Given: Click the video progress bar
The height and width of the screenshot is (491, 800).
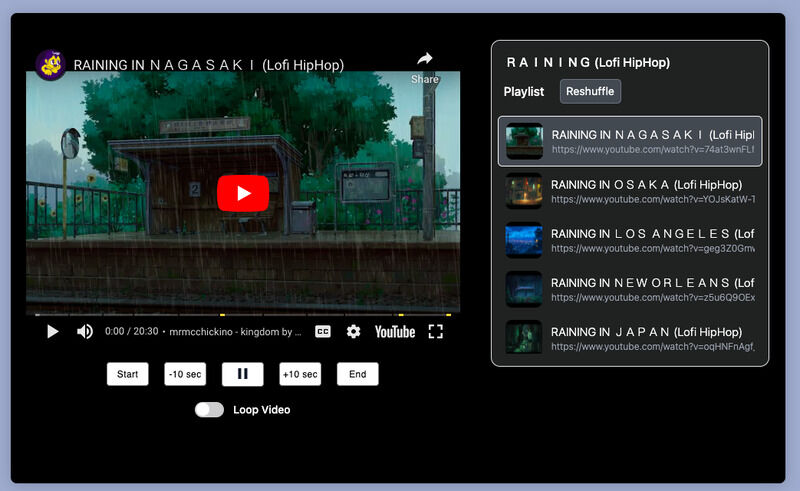Looking at the screenshot, I should click(243, 314).
